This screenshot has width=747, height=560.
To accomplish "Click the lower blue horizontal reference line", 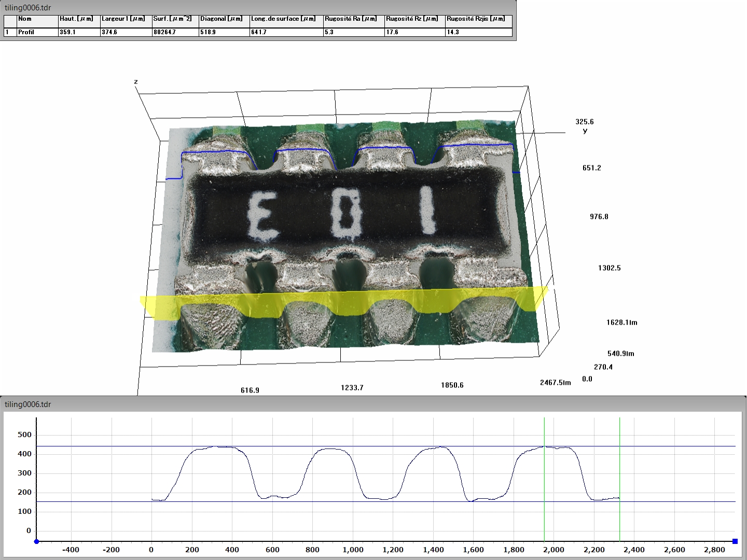I will pos(363,501).
